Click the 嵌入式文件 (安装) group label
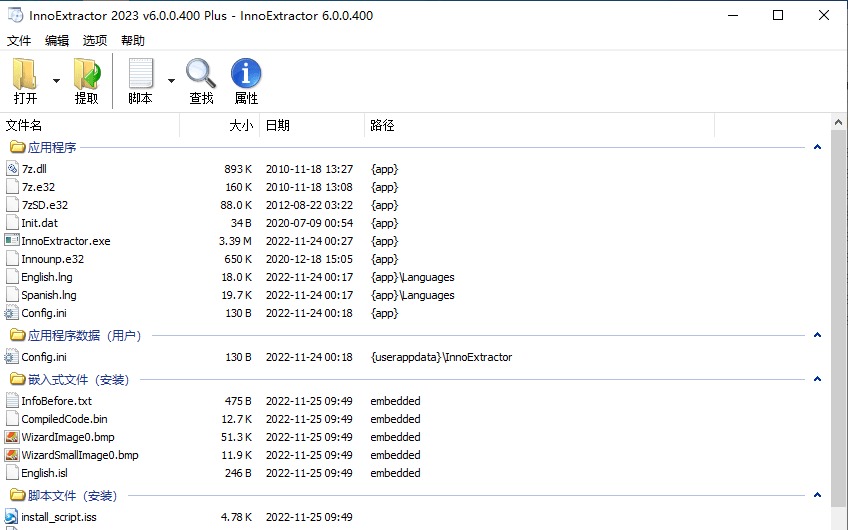848x530 pixels. [78, 380]
